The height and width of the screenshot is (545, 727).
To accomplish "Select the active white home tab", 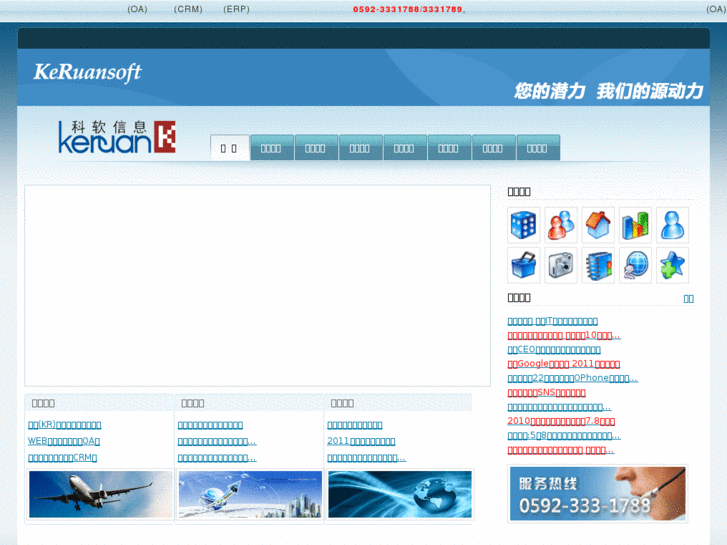I will click(230, 148).
